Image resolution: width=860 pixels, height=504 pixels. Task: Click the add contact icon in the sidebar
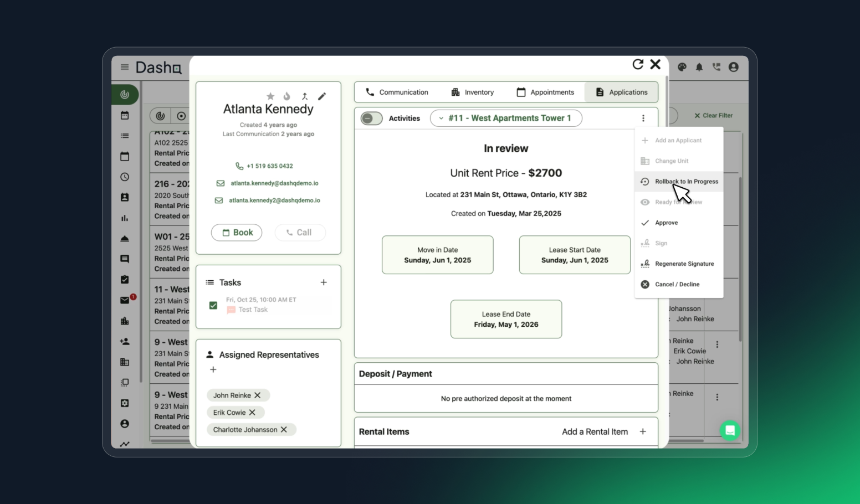125,341
